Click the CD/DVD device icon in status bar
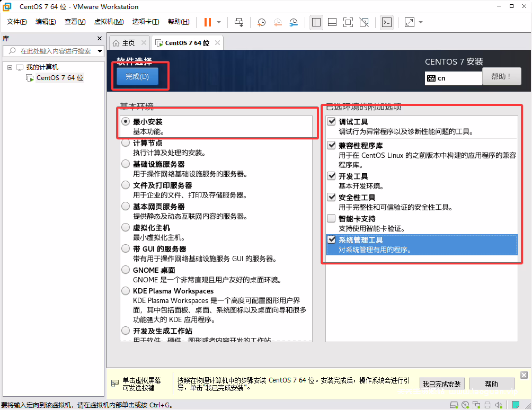This screenshot has width=532, height=410. pos(465,405)
